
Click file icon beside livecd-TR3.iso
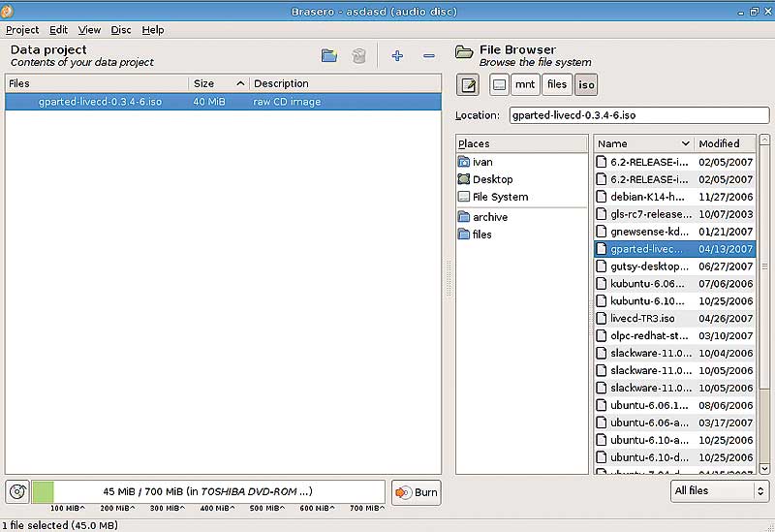pos(601,319)
